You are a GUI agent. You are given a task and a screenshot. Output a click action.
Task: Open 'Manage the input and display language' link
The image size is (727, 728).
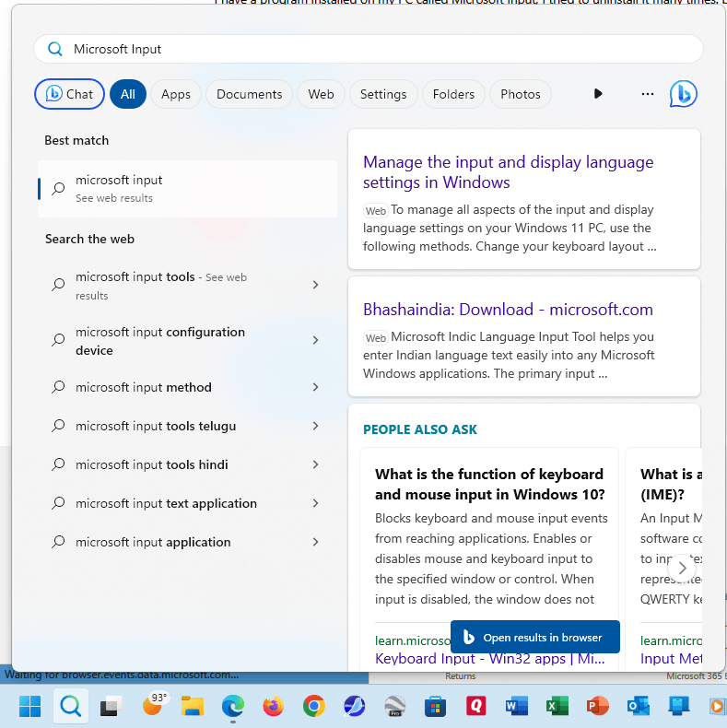coord(508,172)
